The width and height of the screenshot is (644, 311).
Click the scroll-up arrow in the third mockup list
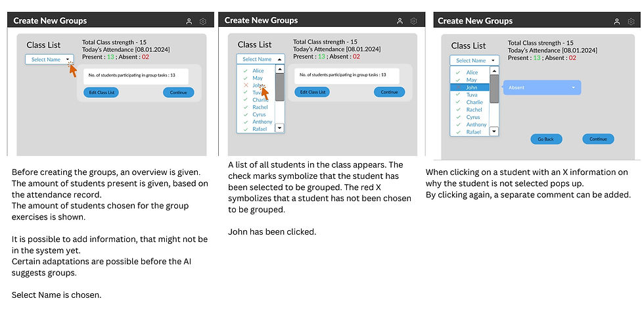pos(494,70)
